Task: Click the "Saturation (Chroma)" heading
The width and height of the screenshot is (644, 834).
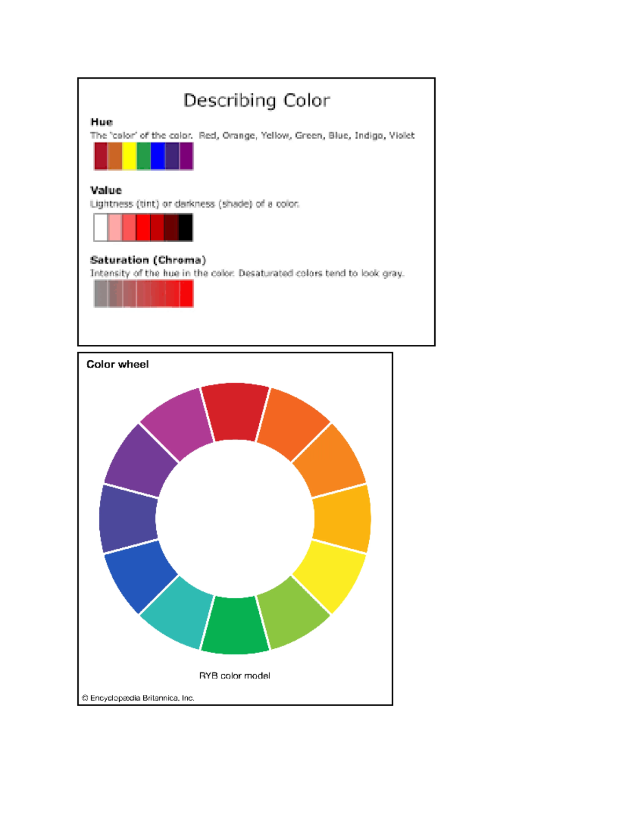Action: (148, 260)
